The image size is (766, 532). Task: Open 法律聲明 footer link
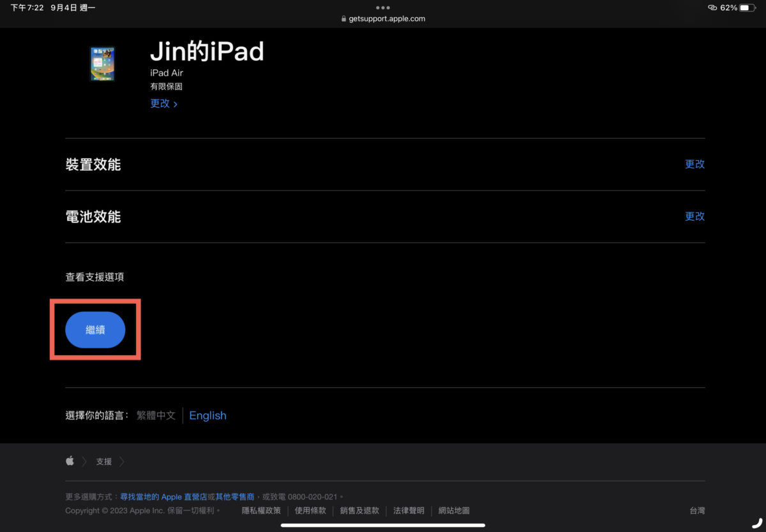[409, 510]
